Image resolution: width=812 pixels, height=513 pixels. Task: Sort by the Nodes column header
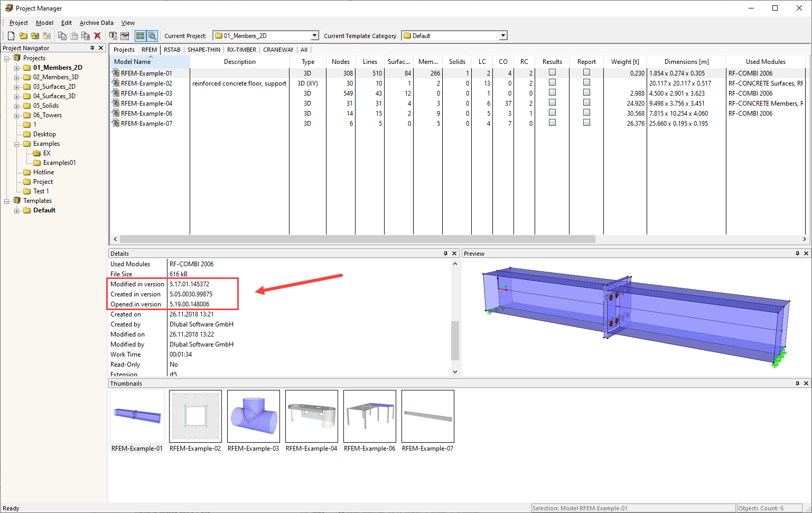(x=341, y=62)
